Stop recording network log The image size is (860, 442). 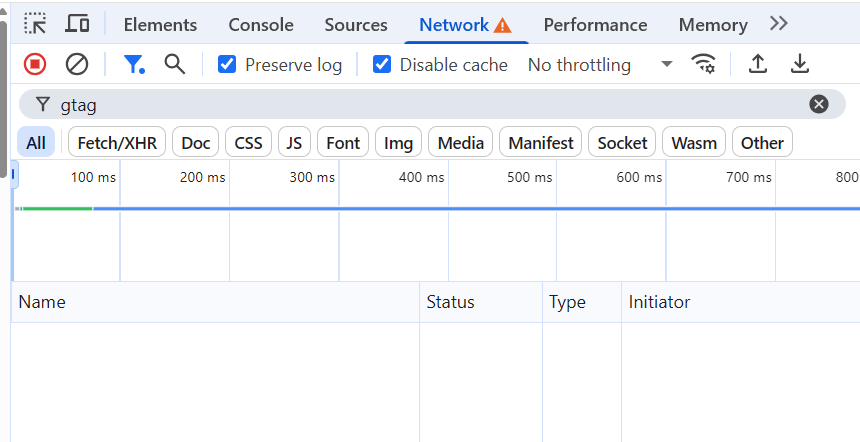(x=35, y=65)
